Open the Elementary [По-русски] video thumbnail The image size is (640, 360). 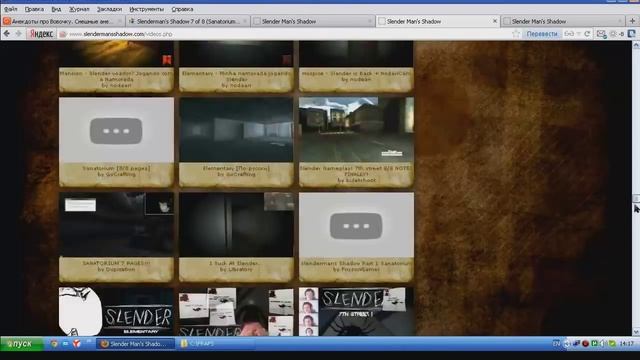click(x=236, y=130)
